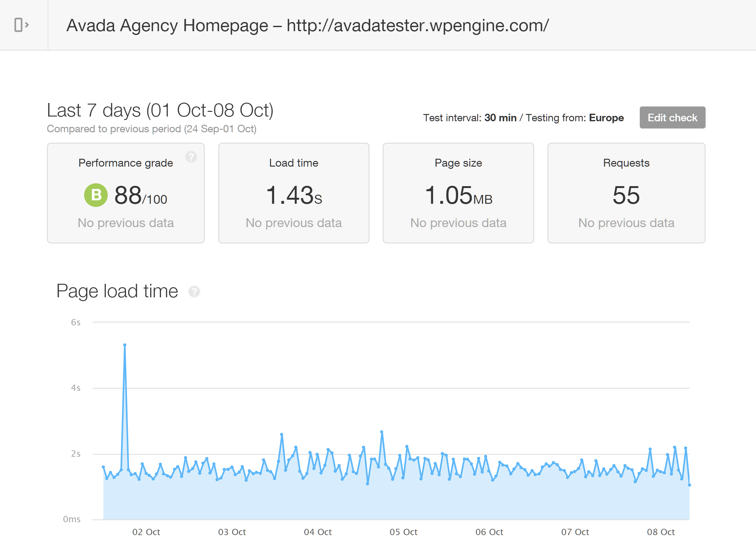Screen dimensions: 756x554
Task: Click "No previous data" under Page size
Action: (x=458, y=223)
